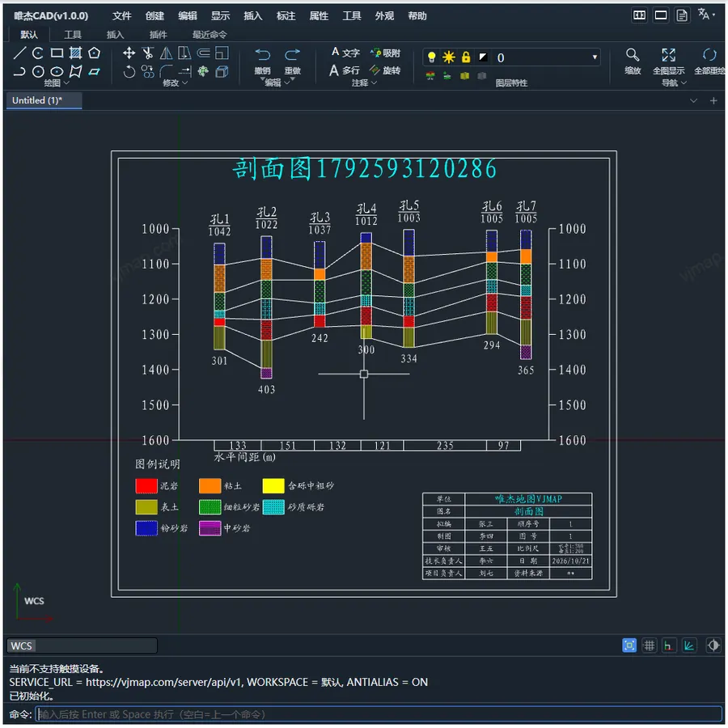
Task: Select the Circle drawing tool
Action: (x=38, y=71)
